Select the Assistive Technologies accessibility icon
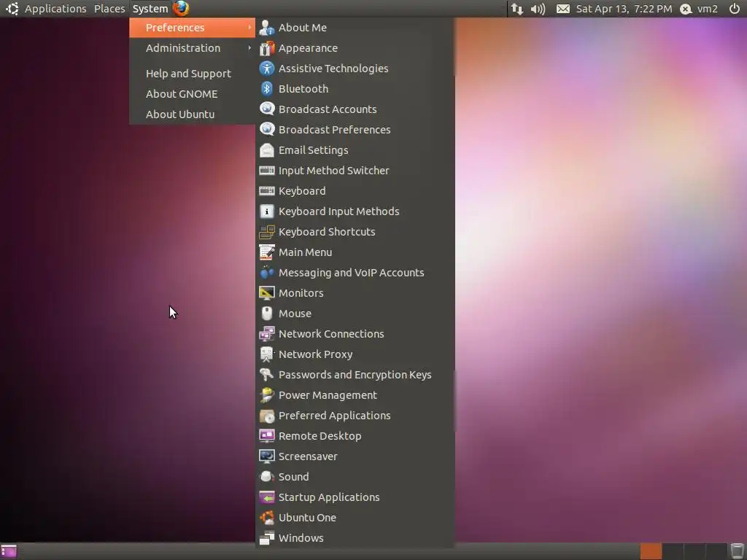 tap(267, 69)
